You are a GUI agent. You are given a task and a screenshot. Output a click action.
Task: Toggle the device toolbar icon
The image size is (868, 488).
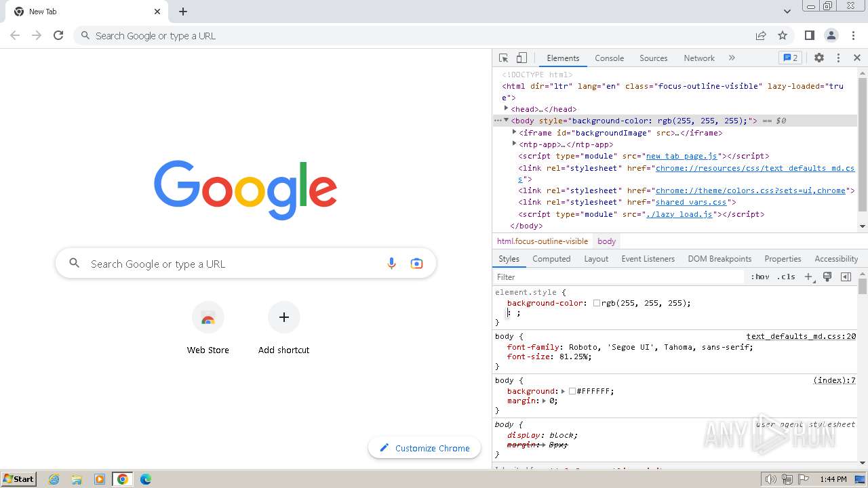click(x=521, y=58)
